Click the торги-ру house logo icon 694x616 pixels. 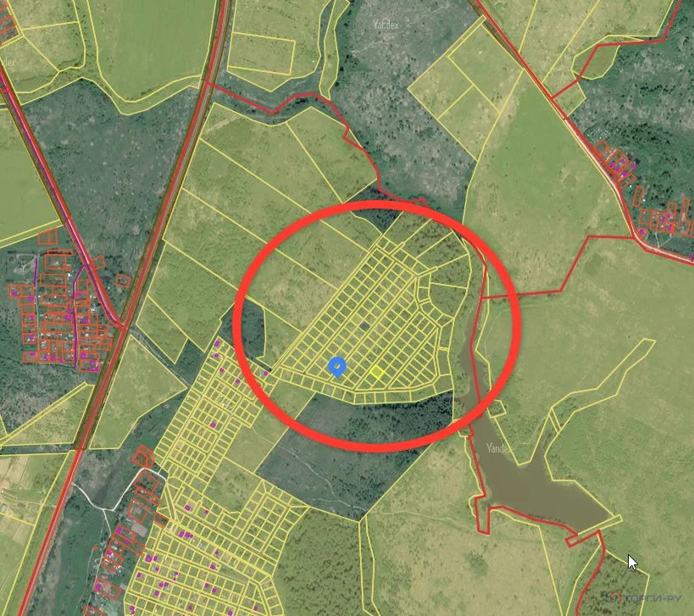click(x=613, y=597)
